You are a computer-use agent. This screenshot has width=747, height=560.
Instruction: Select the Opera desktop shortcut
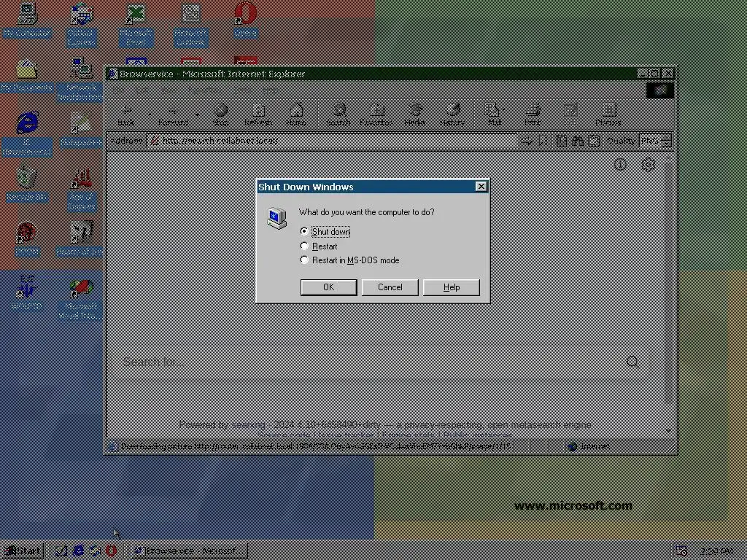tap(245, 20)
